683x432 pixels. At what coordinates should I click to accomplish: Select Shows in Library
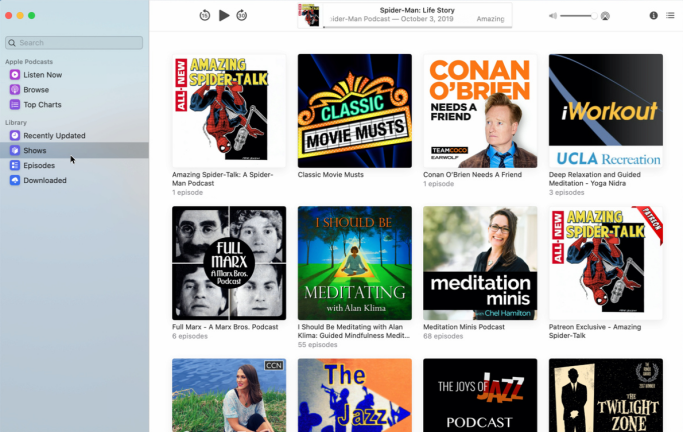coord(74,150)
